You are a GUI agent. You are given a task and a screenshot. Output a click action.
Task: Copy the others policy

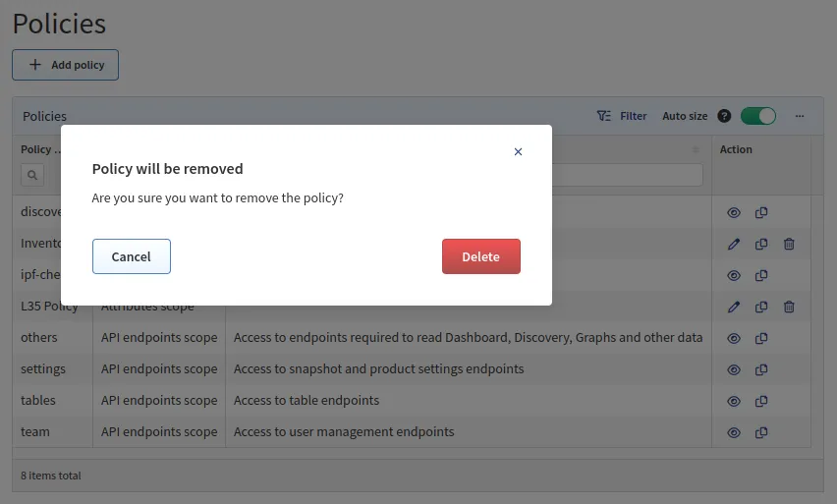pos(761,338)
